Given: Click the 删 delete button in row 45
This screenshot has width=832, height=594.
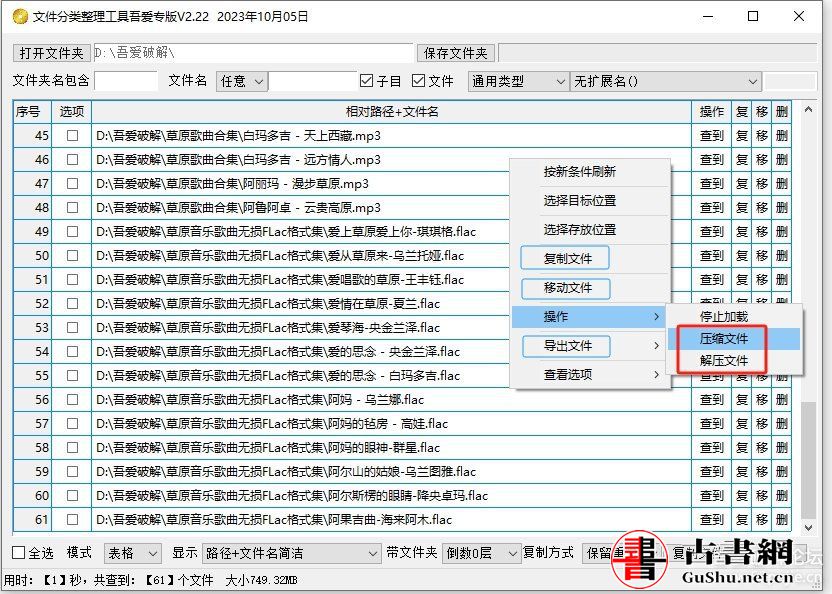Looking at the screenshot, I should pyautogui.click(x=781, y=136).
